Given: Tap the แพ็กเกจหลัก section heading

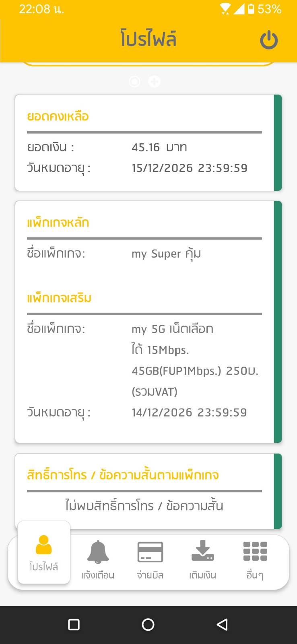Looking at the screenshot, I should (58, 223).
